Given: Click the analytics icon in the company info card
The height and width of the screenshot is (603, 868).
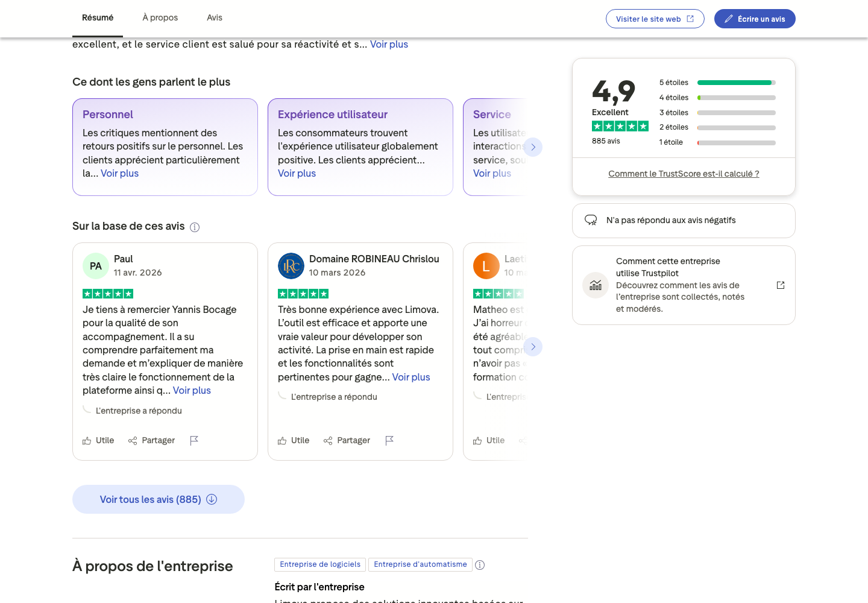Looking at the screenshot, I should click(596, 285).
